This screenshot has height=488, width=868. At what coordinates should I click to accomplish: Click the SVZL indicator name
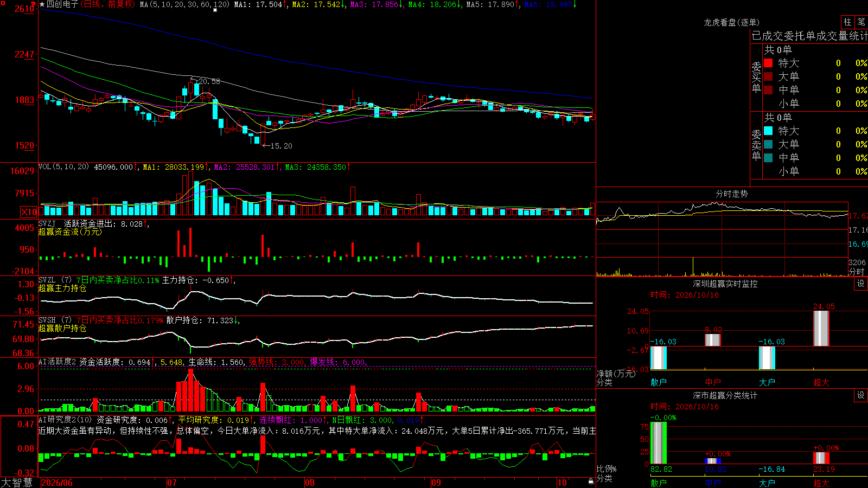pyautogui.click(x=47, y=280)
